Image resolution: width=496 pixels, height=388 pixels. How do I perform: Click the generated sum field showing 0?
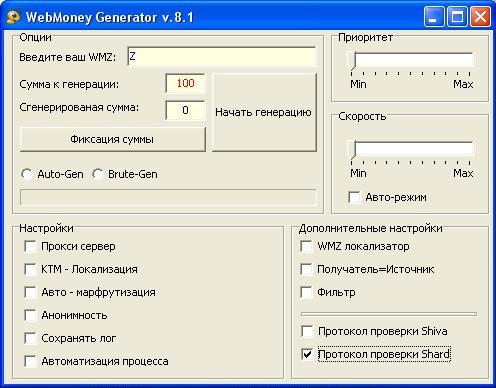(185, 110)
